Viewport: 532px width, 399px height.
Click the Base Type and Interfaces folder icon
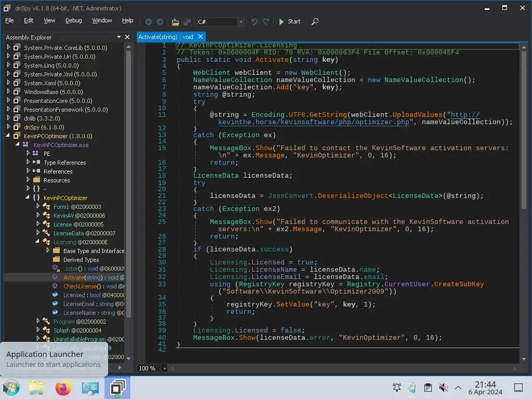(56, 250)
